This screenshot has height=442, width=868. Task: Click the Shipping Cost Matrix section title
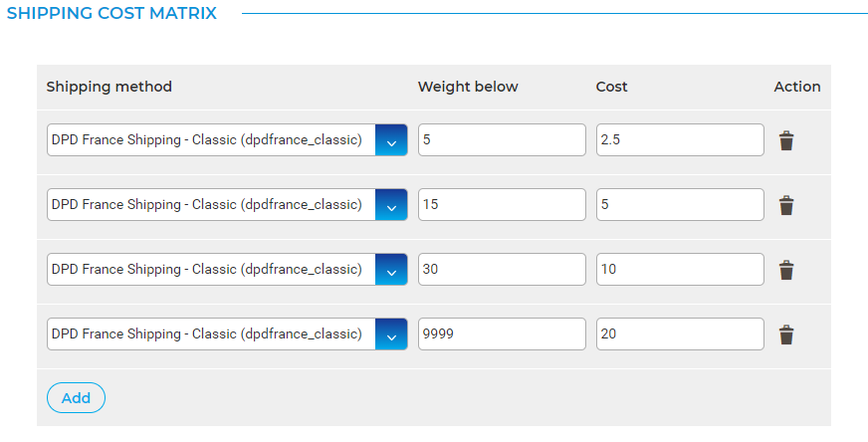coord(111,14)
